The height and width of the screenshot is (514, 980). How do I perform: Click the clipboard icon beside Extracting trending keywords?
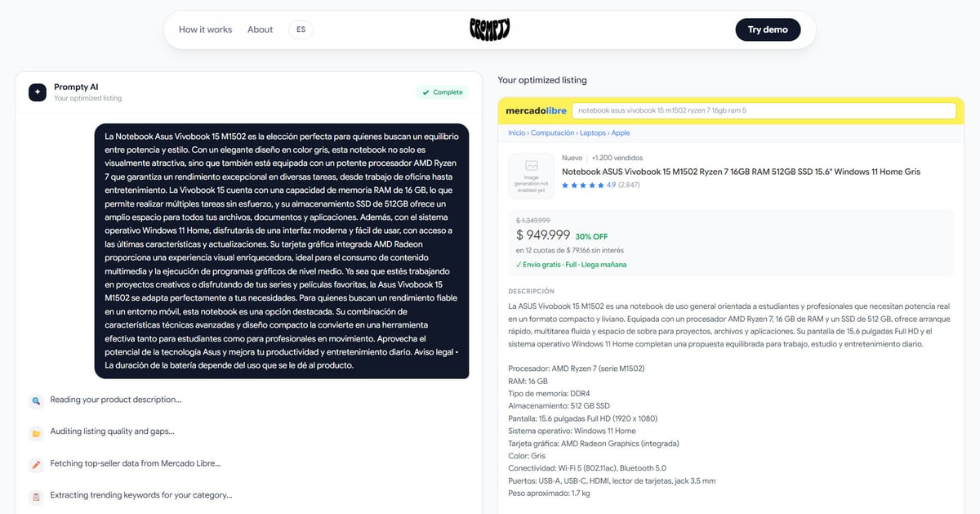tap(36, 496)
